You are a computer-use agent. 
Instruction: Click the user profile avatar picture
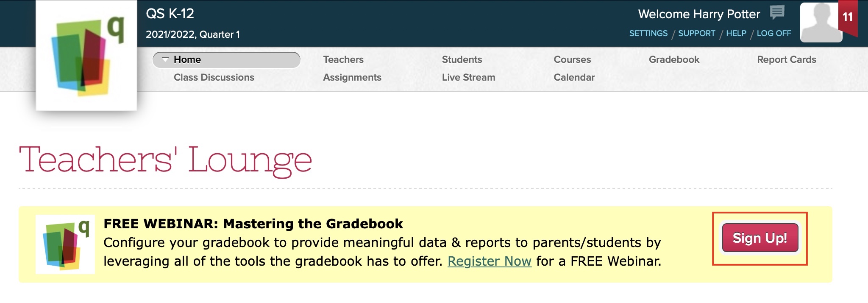pos(820,22)
